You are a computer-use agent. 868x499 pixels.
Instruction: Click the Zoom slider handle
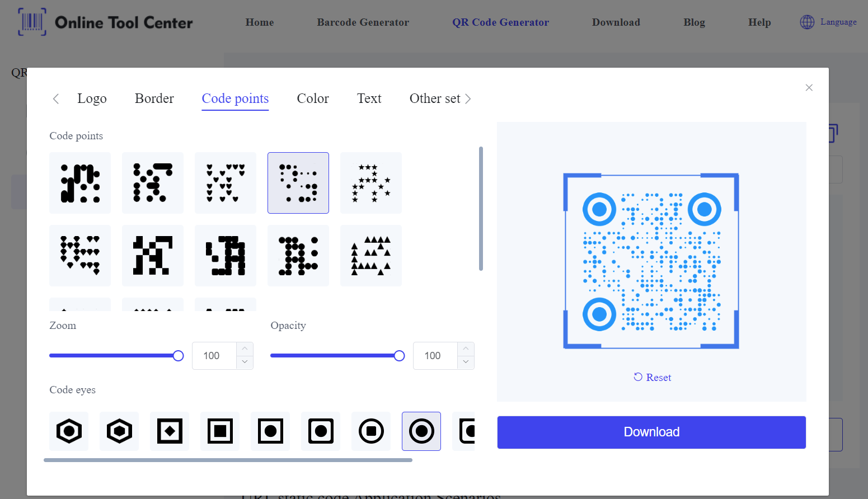click(x=178, y=356)
